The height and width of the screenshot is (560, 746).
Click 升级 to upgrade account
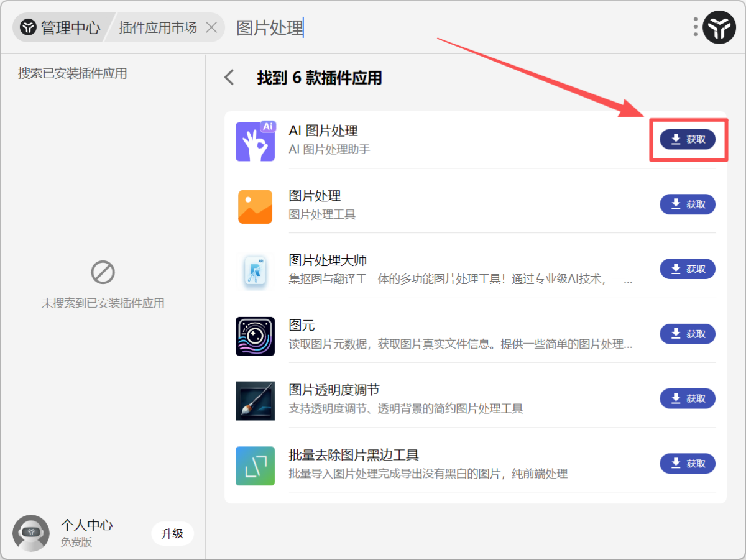click(x=172, y=533)
